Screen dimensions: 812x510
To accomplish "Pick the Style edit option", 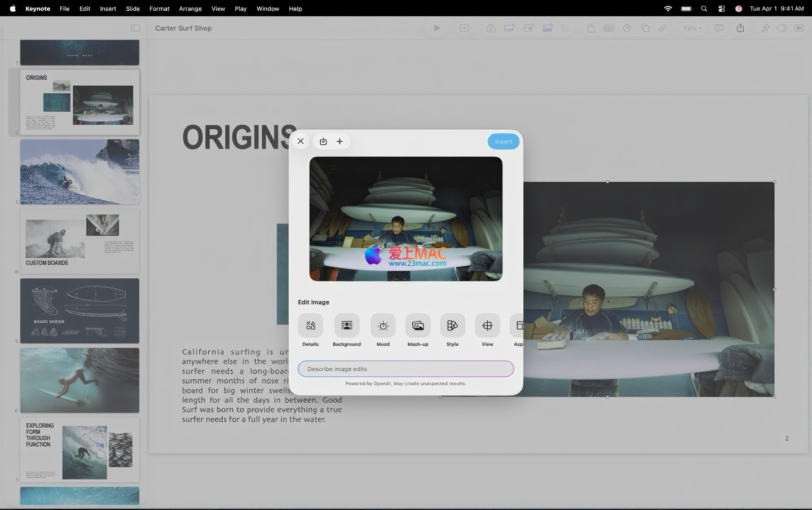I will click(452, 326).
